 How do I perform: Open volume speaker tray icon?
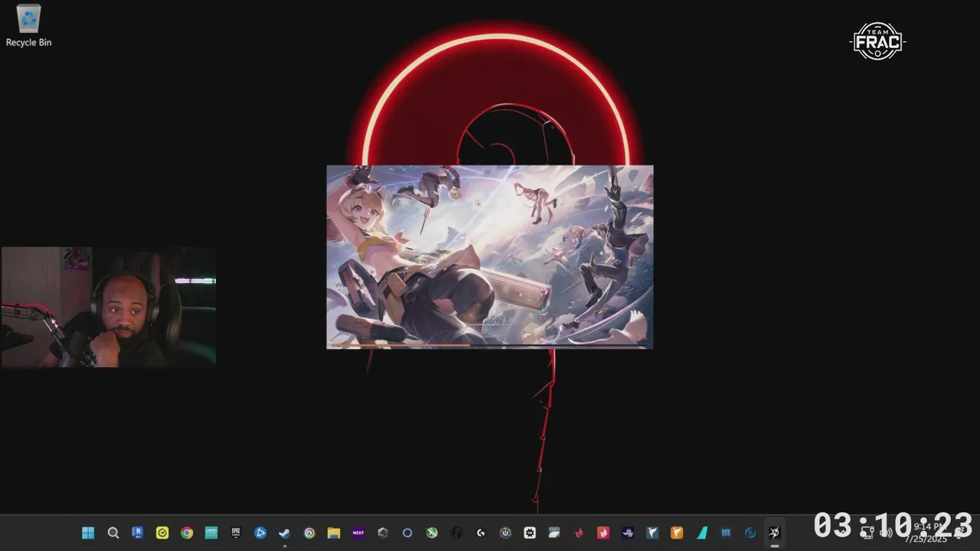886,533
